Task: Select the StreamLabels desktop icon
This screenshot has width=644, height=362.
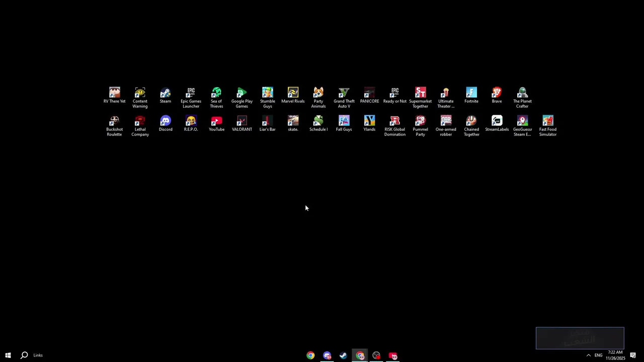Action: (497, 124)
